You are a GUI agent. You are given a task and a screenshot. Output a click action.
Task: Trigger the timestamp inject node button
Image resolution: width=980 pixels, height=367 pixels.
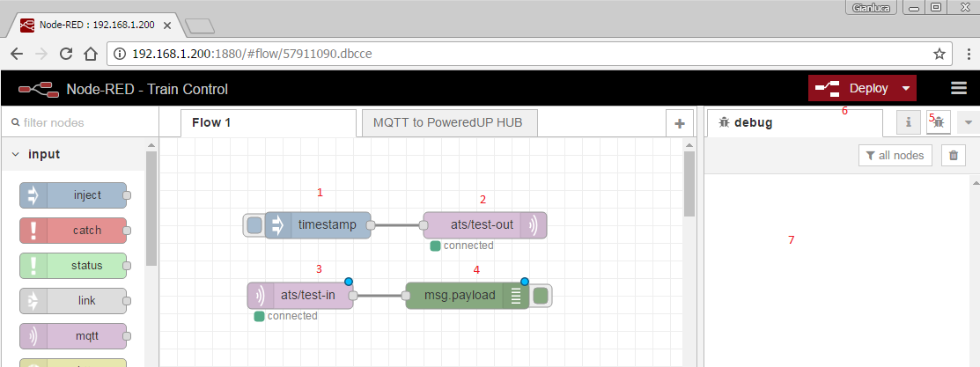(x=254, y=225)
